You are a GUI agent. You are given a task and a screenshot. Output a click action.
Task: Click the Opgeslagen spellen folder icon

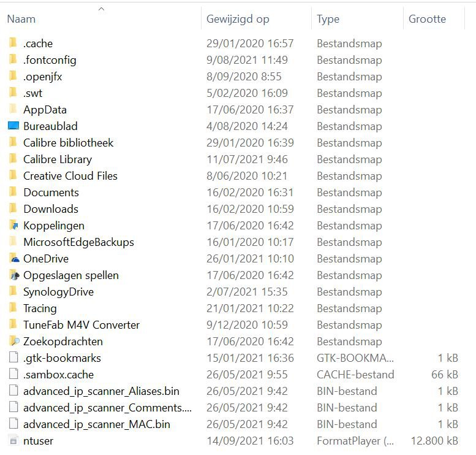14,275
